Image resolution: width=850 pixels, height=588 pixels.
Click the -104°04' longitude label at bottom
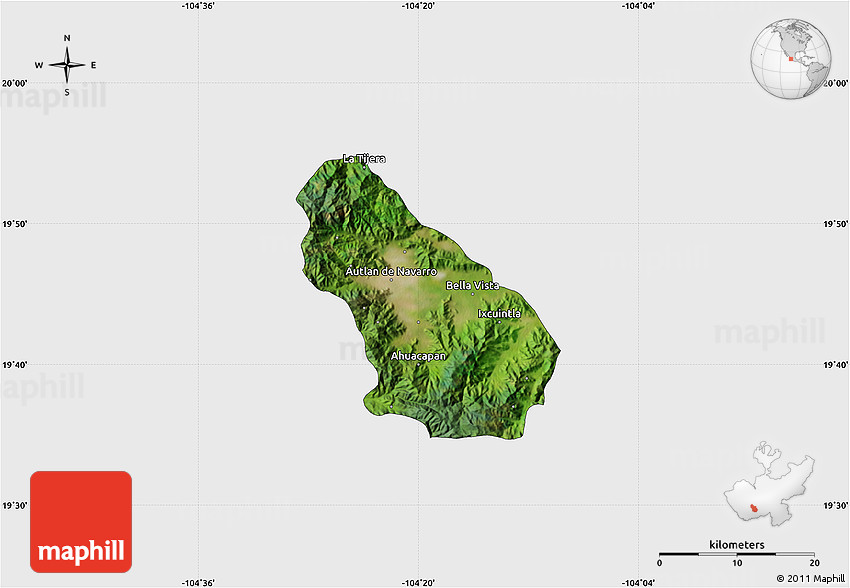point(640,581)
